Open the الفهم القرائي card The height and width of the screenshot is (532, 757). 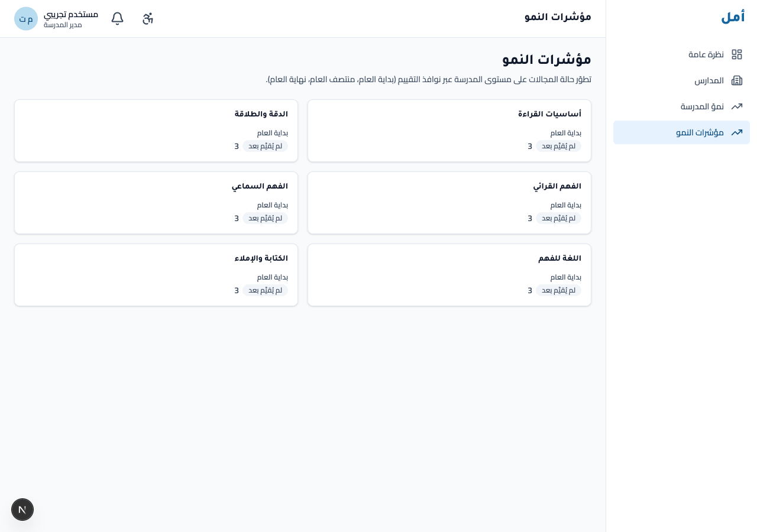[x=449, y=203]
